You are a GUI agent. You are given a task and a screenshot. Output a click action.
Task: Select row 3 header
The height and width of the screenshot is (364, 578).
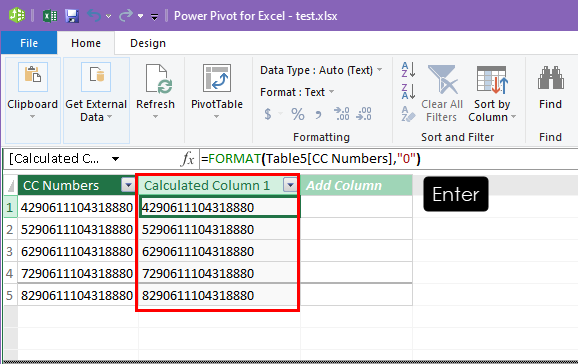[10, 252]
